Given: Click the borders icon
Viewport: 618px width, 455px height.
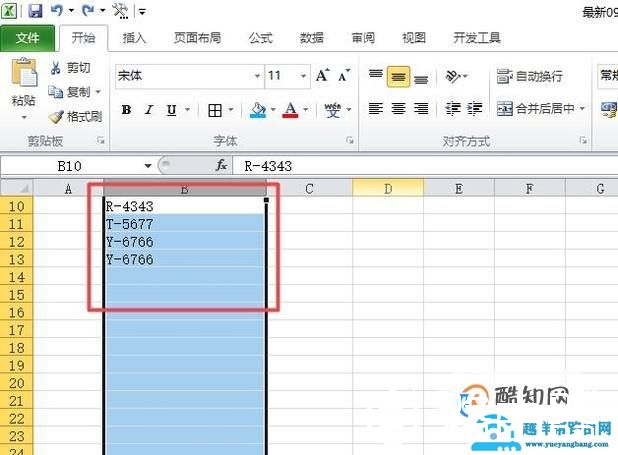Looking at the screenshot, I should [215, 110].
